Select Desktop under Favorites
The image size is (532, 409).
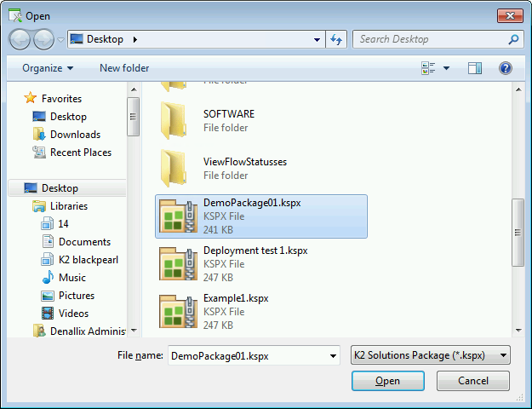[x=68, y=117]
